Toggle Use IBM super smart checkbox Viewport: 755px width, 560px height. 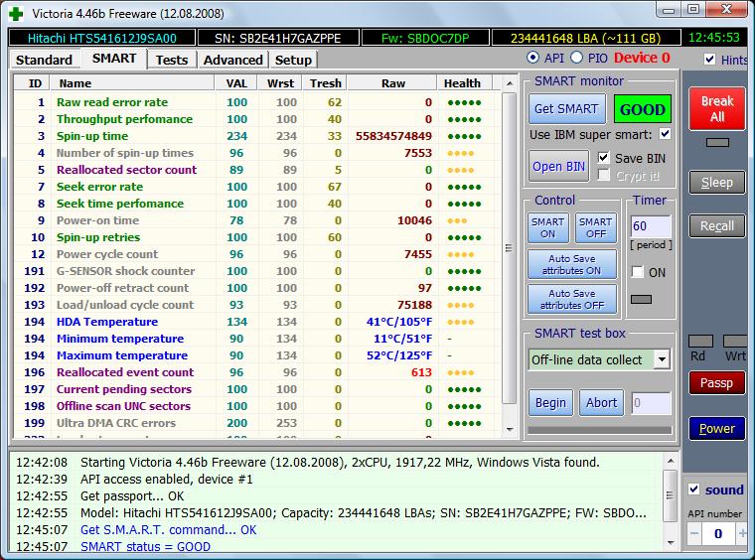665,134
